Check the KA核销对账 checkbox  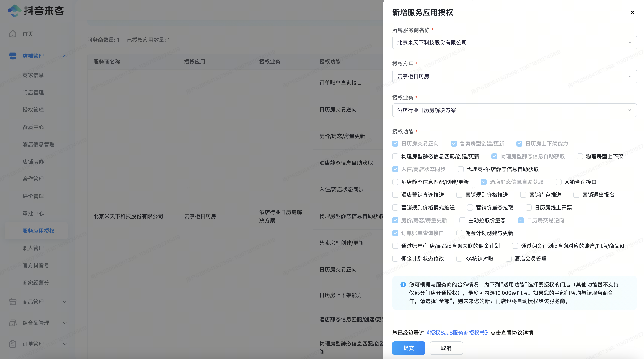click(x=459, y=258)
